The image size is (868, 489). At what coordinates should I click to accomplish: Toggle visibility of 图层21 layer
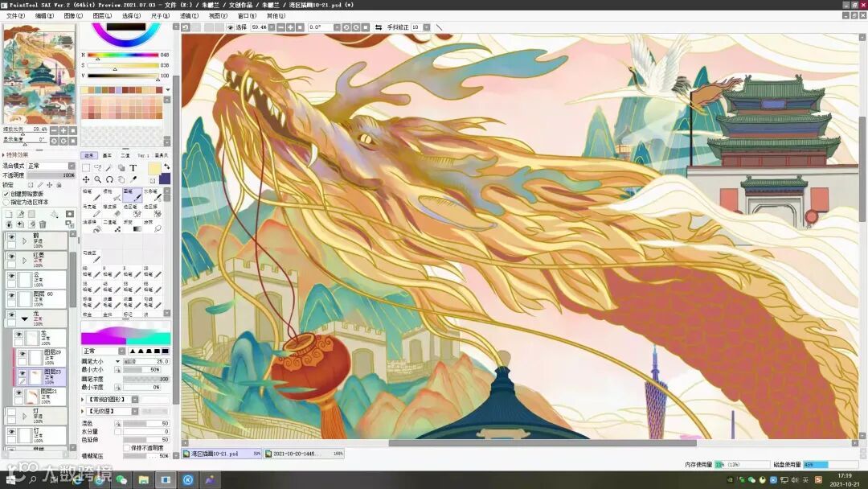(18, 393)
